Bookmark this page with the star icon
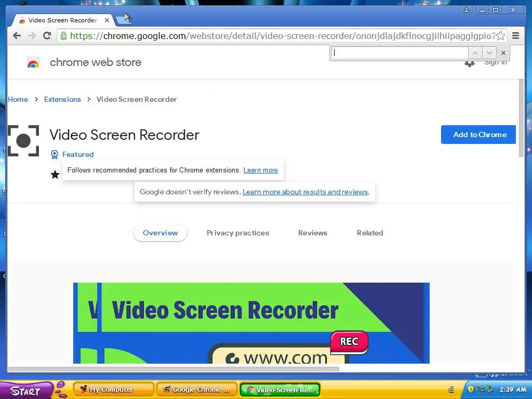This screenshot has height=399, width=532. click(x=500, y=36)
